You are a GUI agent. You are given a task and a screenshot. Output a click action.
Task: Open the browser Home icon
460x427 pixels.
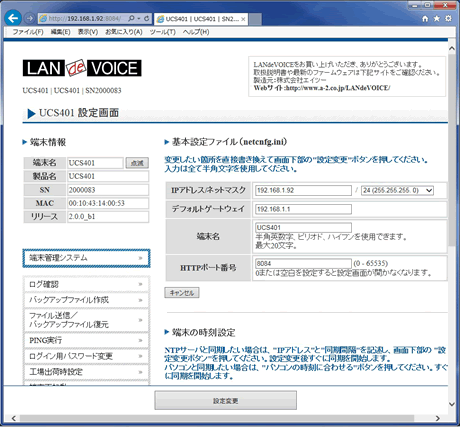[425, 19]
